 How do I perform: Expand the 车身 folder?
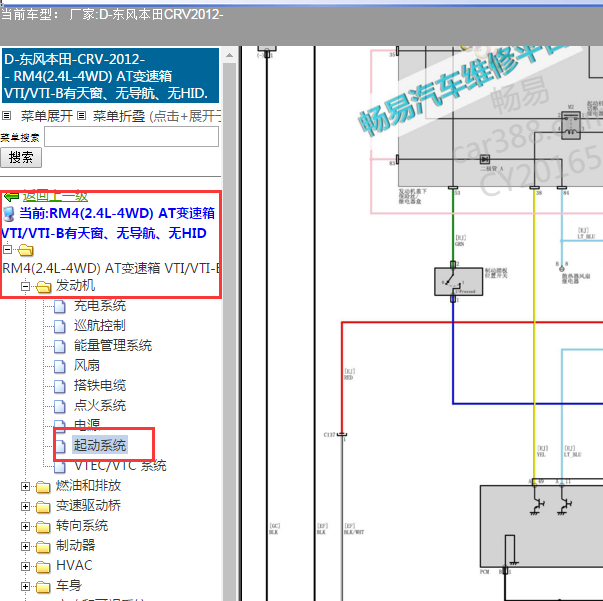pos(25,586)
